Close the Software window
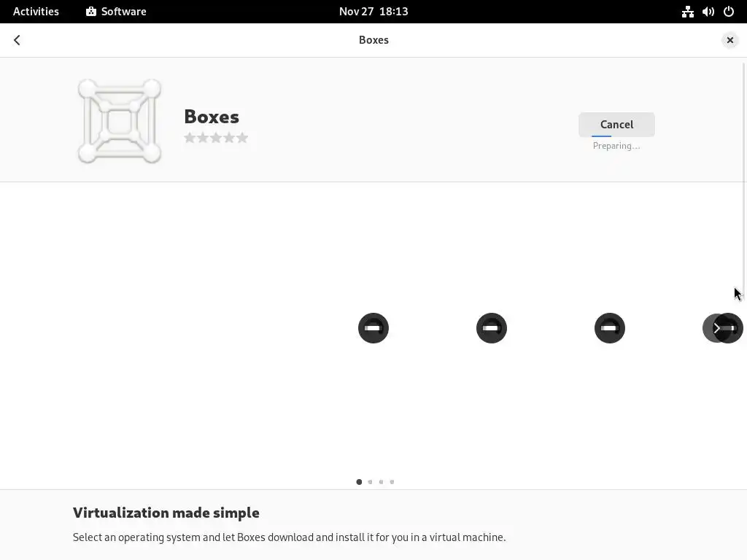 pyautogui.click(x=729, y=40)
